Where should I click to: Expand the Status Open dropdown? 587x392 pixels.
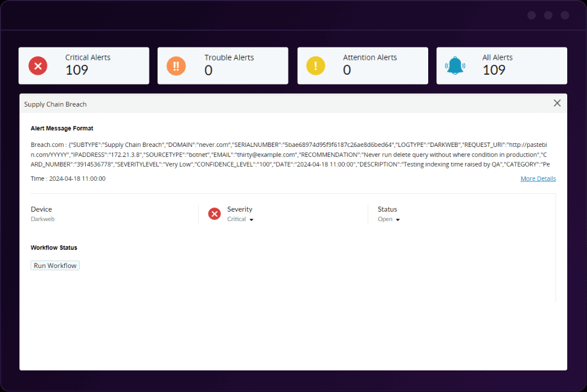point(389,219)
